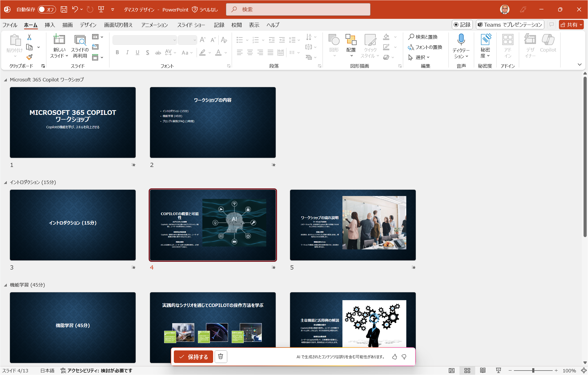
Task: Click in the search (検索) box
Action: click(x=298, y=10)
